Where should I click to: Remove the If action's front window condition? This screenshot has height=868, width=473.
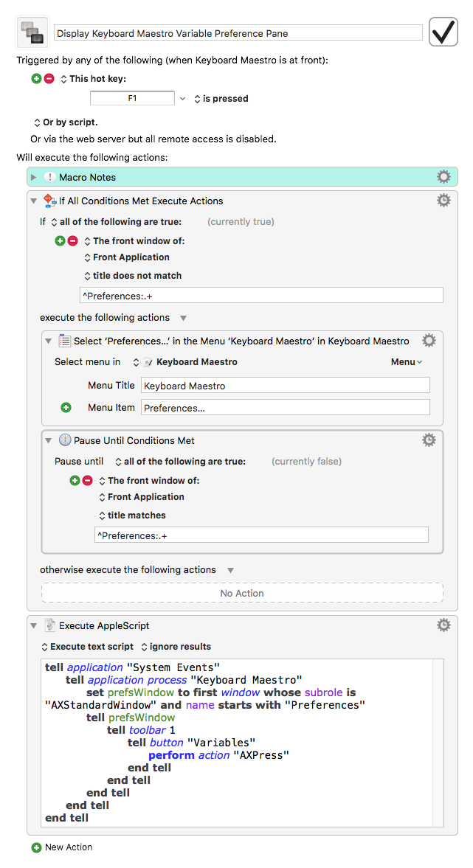72,241
